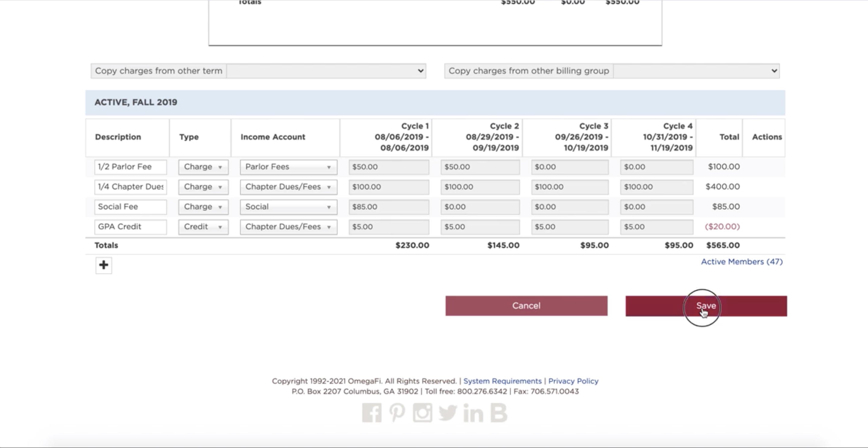Open the LinkedIn footer icon
The width and height of the screenshot is (868, 448).
(473, 413)
